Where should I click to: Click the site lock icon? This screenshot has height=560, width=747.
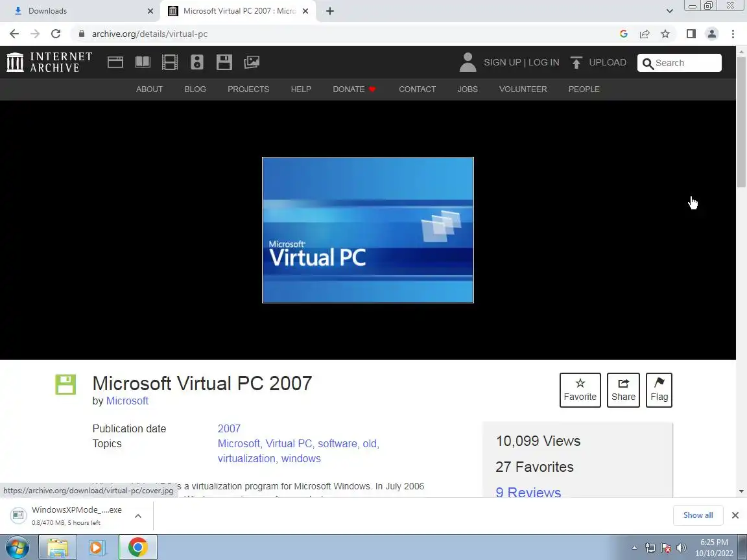click(x=82, y=34)
